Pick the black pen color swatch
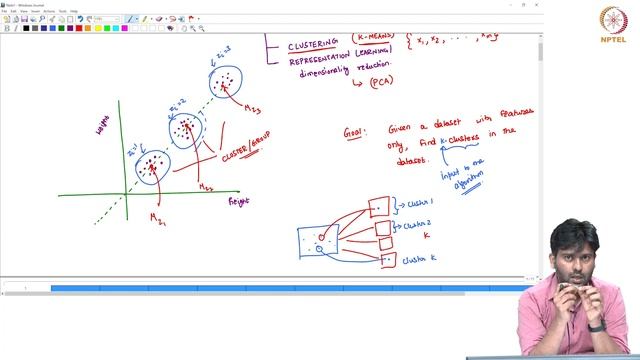This screenshot has width=640, height=360. tap(26, 28)
